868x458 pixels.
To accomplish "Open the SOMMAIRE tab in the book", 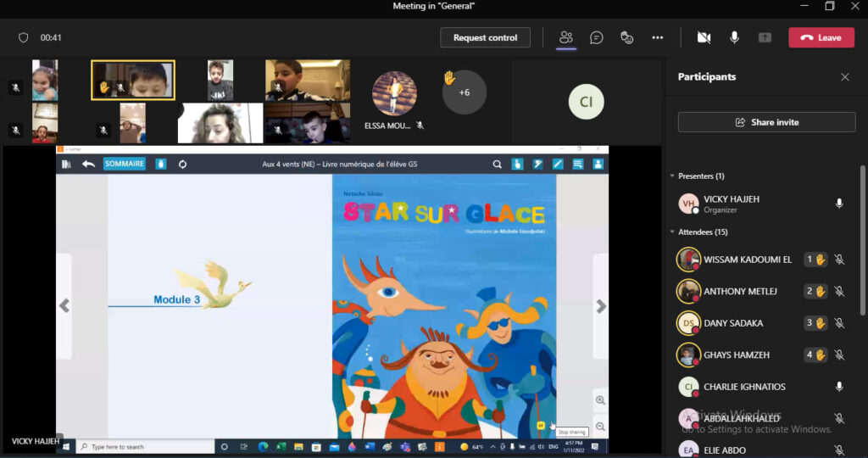I will [x=125, y=164].
